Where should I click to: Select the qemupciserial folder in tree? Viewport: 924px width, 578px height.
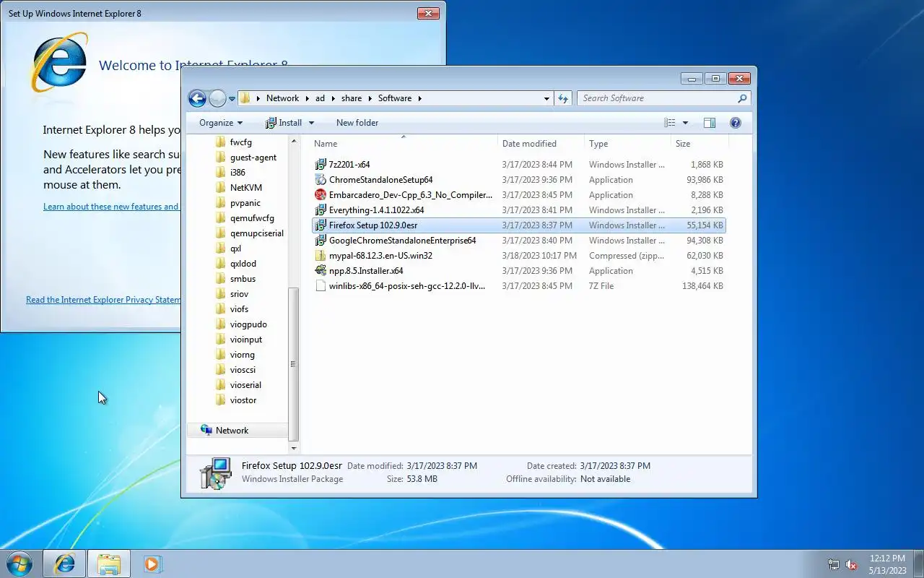pyautogui.click(x=250, y=233)
